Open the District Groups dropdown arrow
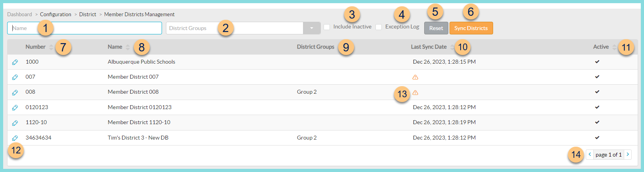This screenshot has width=644, height=172. coord(312,28)
